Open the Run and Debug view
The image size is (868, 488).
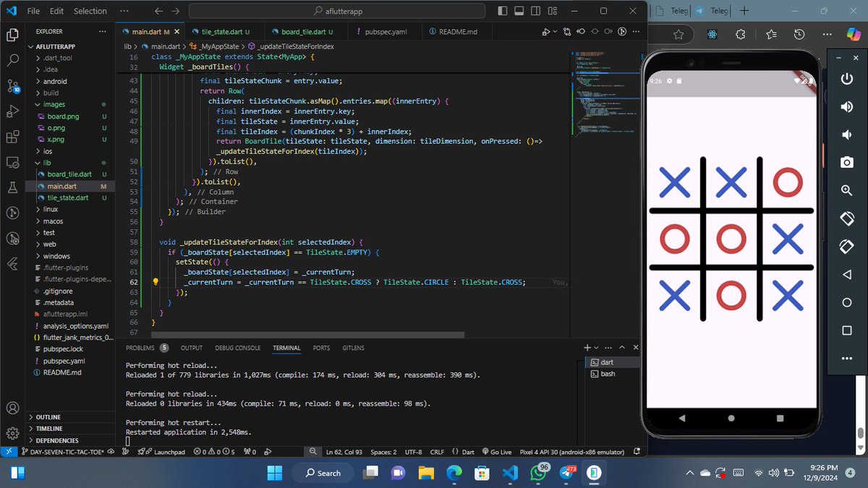(x=12, y=111)
